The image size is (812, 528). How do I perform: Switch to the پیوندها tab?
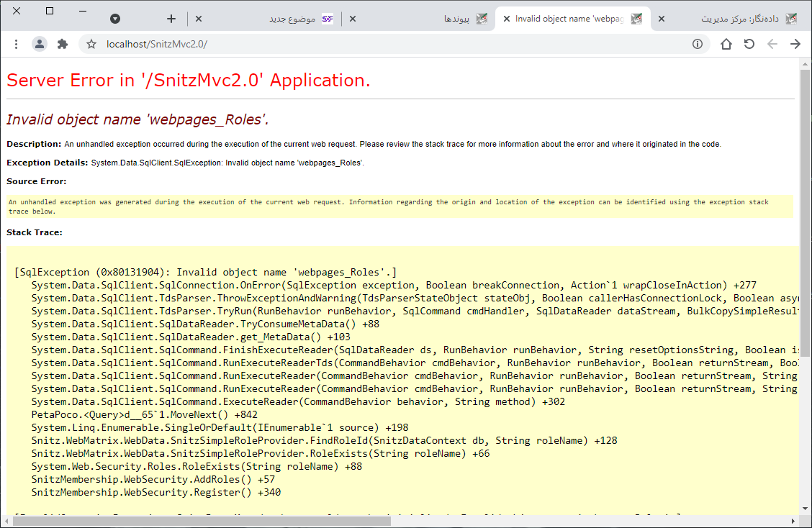click(x=456, y=19)
